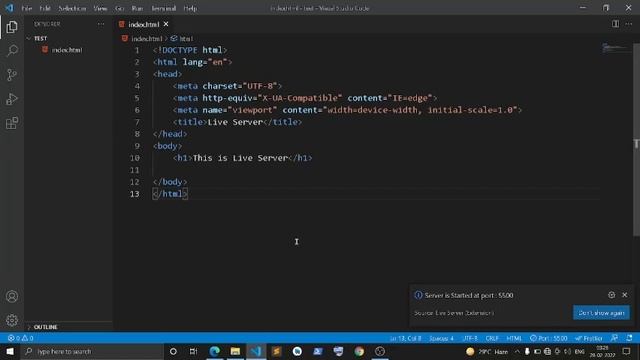Change encoding via UTF-8 status item

tap(470, 338)
